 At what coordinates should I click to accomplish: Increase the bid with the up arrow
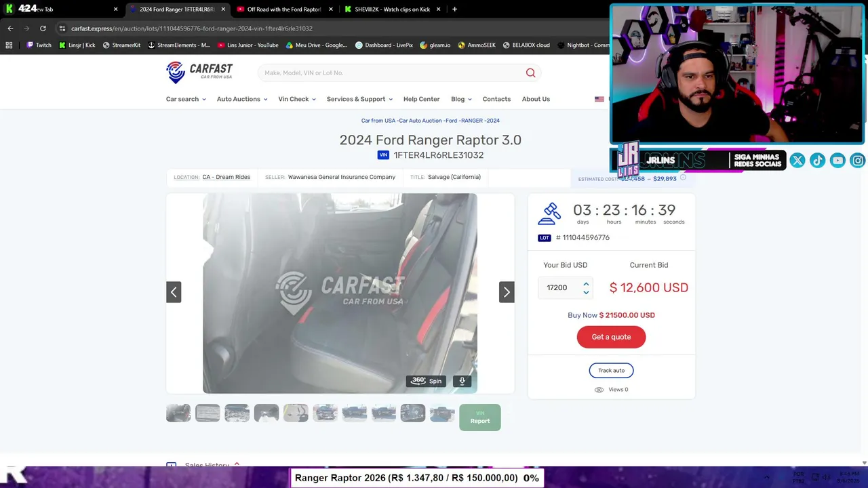click(x=586, y=284)
